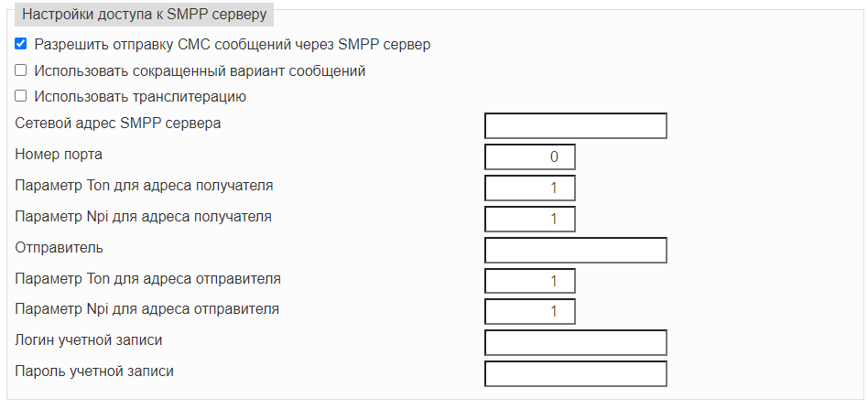Screen dimensions: 868x409
Task: Click the 'Использовать сокращенный вариант сообщений' label text
Action: point(200,70)
